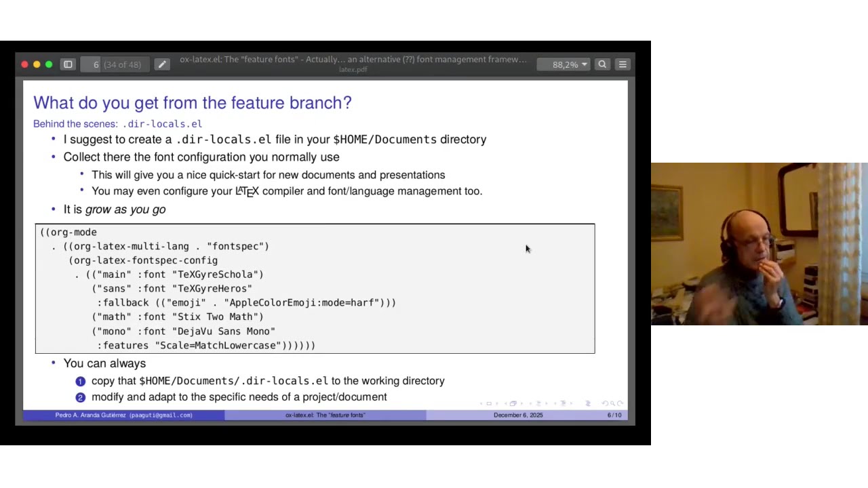Click the "sans" font TeXGyreHeros line

(x=172, y=289)
